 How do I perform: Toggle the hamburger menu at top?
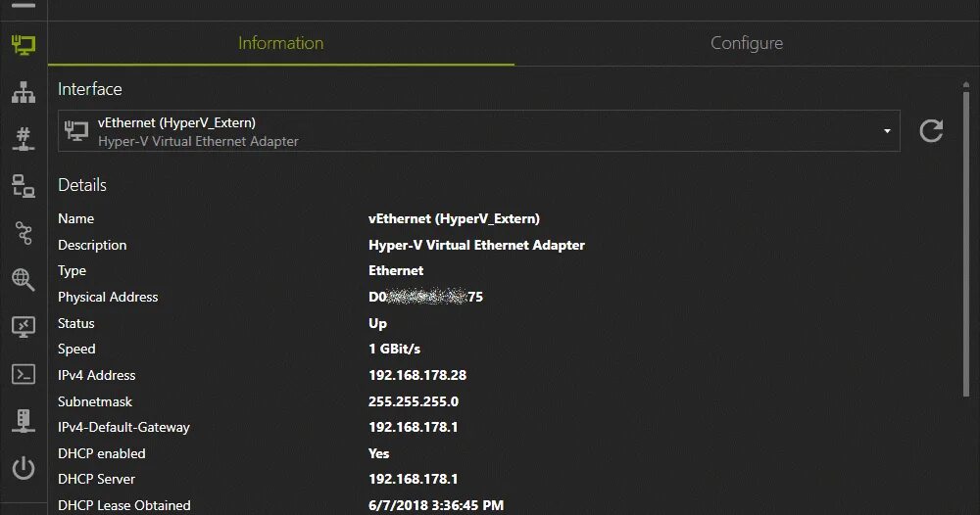pyautogui.click(x=24, y=6)
